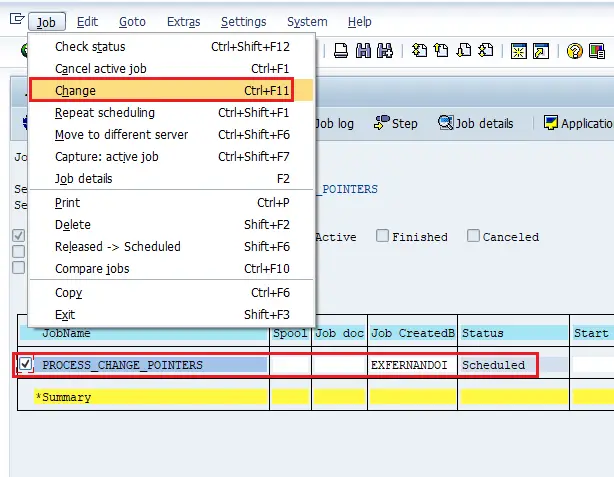Screen dimensions: 614x477
Task: Uncheck the PROCESS_CHANGE_POINTERS row checkbox
Action: tap(25, 364)
